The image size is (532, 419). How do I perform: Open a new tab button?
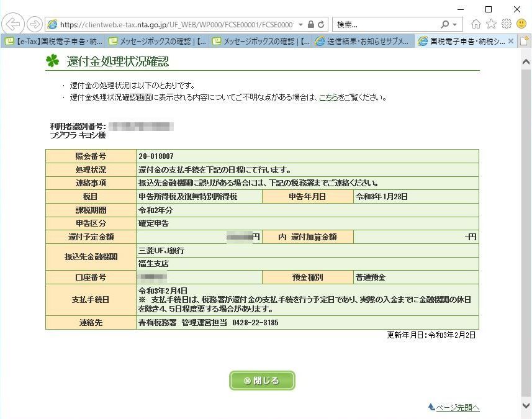tap(524, 41)
